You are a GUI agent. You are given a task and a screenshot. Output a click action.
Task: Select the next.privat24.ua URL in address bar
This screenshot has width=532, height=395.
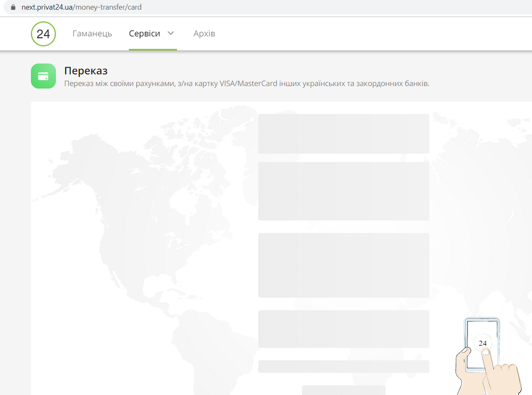(x=81, y=7)
